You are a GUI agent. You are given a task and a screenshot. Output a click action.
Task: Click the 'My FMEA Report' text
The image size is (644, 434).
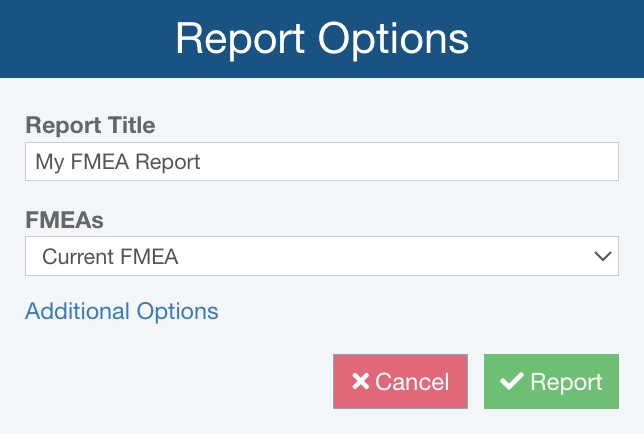click(x=117, y=161)
